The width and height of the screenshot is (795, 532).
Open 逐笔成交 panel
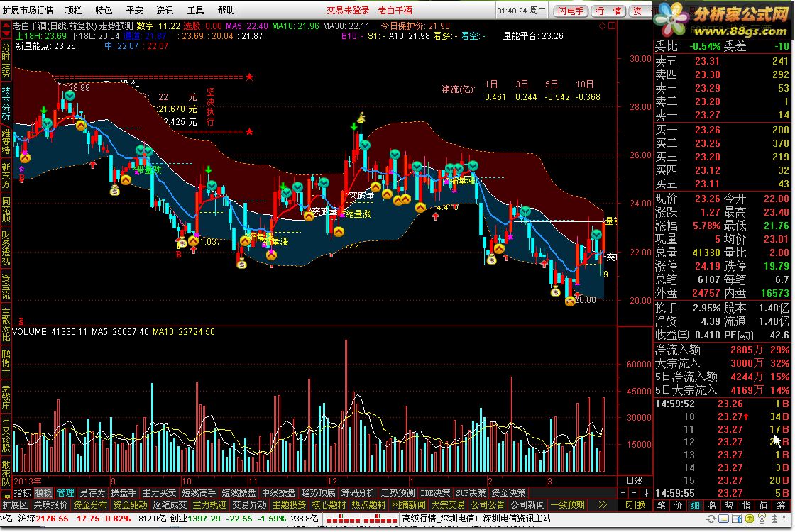coord(170,504)
